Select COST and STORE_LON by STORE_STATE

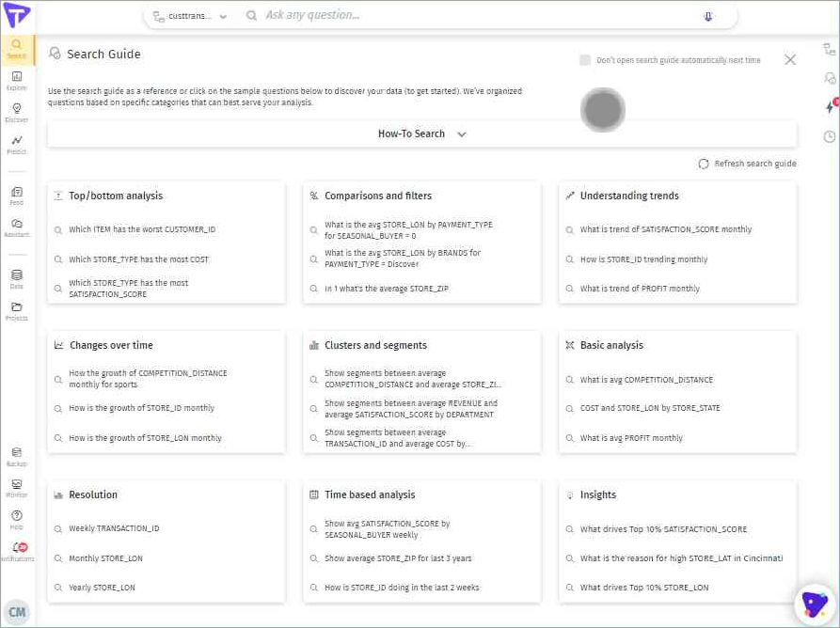tap(650, 409)
